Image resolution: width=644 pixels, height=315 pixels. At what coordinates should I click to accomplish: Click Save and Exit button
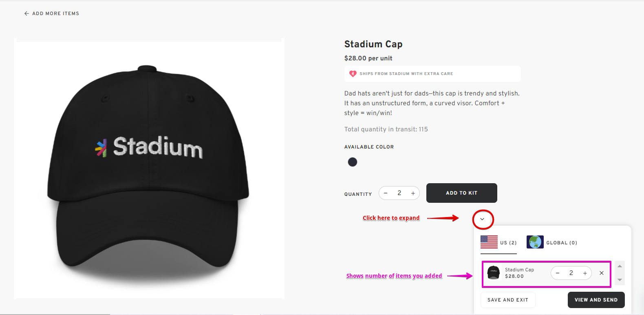tap(508, 300)
